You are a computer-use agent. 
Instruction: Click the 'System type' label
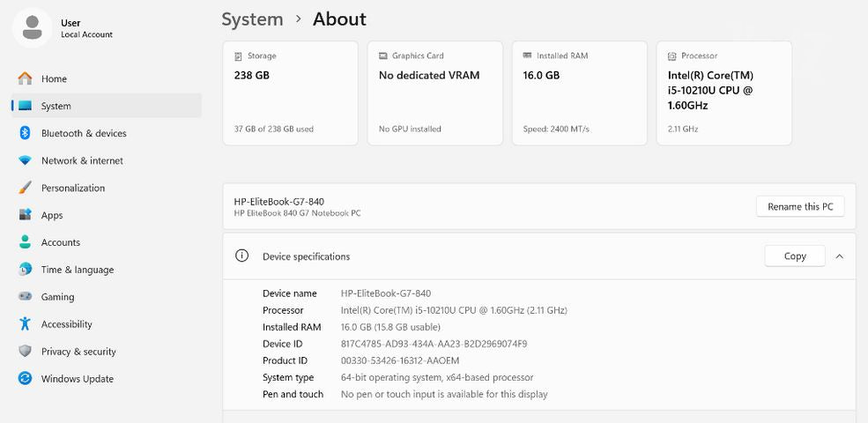[x=288, y=377]
